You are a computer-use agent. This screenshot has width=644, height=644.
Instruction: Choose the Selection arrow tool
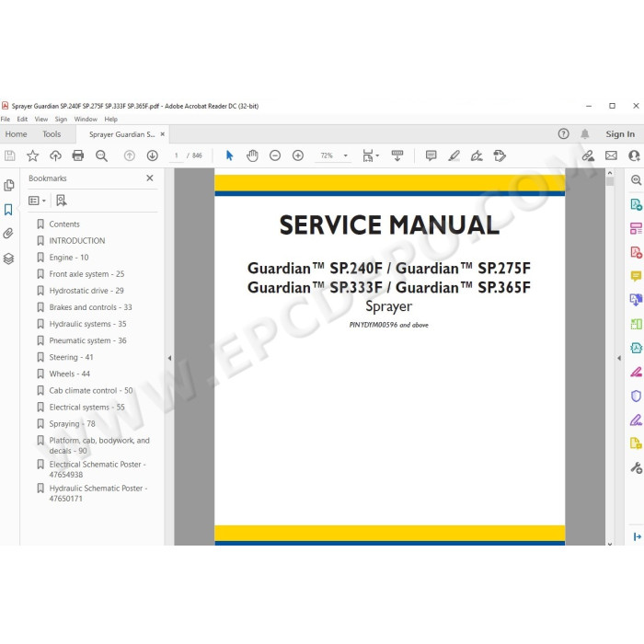click(x=230, y=155)
